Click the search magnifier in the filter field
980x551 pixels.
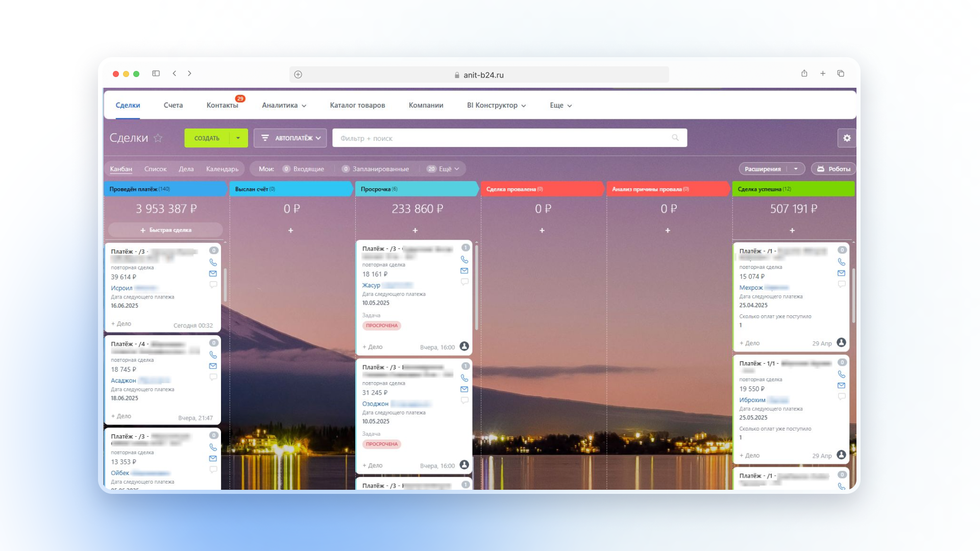(675, 138)
